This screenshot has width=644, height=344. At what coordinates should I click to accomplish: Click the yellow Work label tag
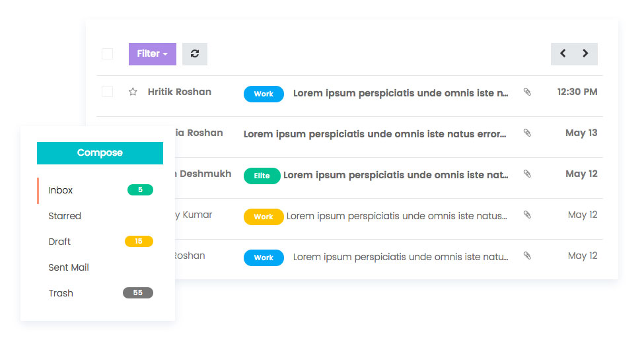point(264,217)
